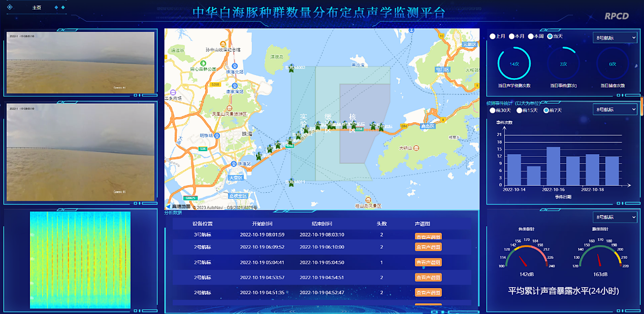The width and height of the screenshot is (644, 314).
Task: Choose the 前30天 radio option
Action: [x=493, y=110]
